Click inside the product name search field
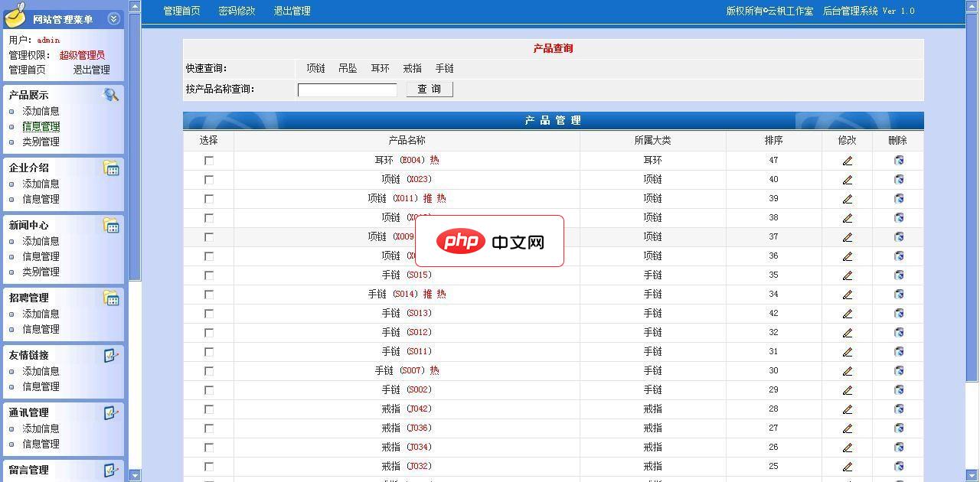Screen dimensions: 980x482 click(x=346, y=89)
